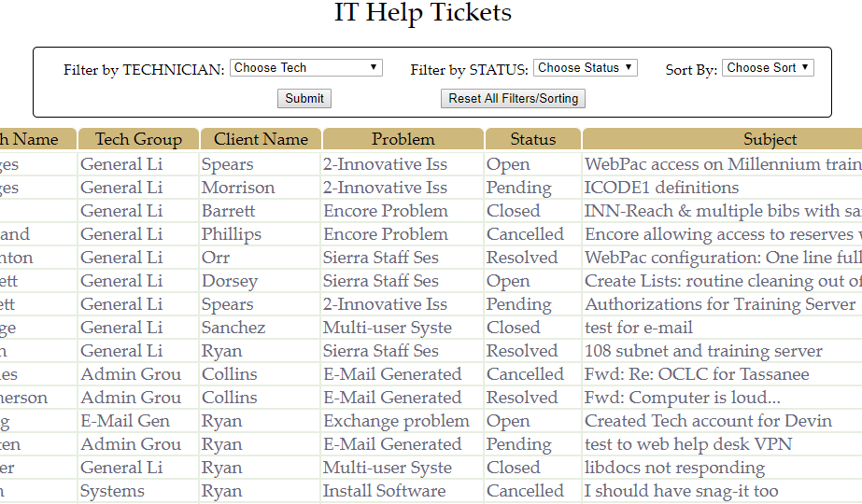Screen dimensions: 862x504
Task: Open the Choose Tech technician dropdown
Action: coord(305,68)
